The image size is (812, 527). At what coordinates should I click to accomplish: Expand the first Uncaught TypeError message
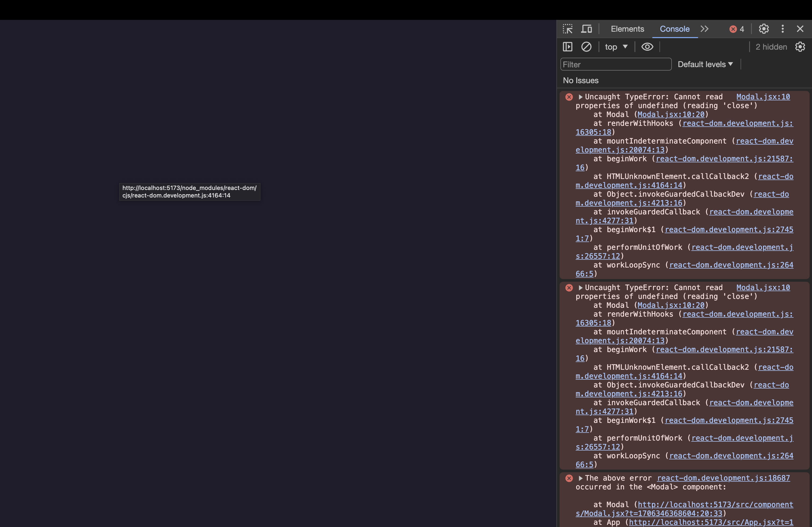580,97
